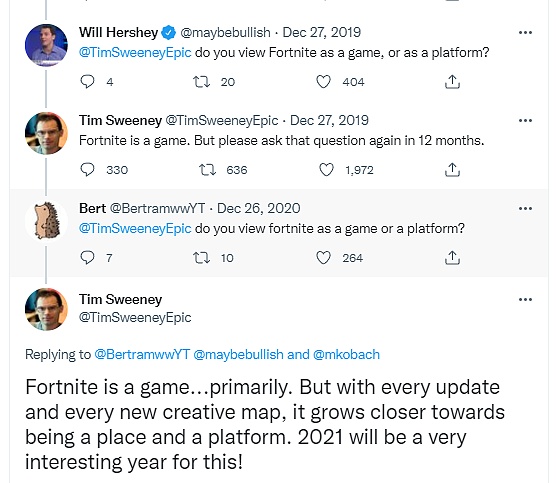
Task: Open @TimSweeneyEpic mention in Will Hershey's tweet
Action: (x=135, y=53)
